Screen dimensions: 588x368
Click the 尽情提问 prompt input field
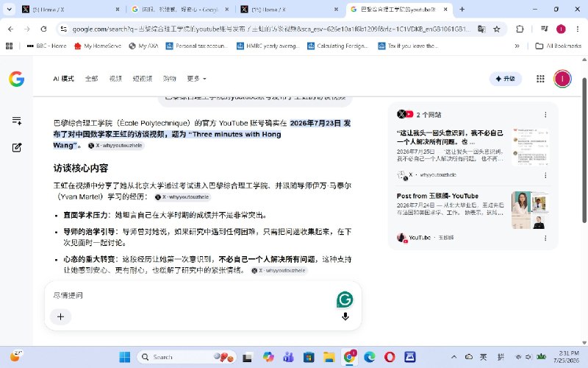[191, 295]
